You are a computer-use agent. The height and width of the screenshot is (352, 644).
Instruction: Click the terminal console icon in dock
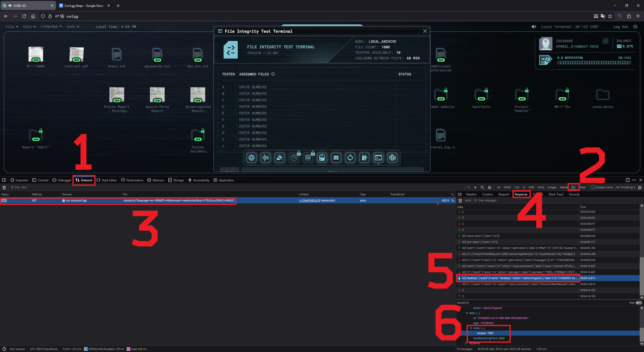click(378, 158)
